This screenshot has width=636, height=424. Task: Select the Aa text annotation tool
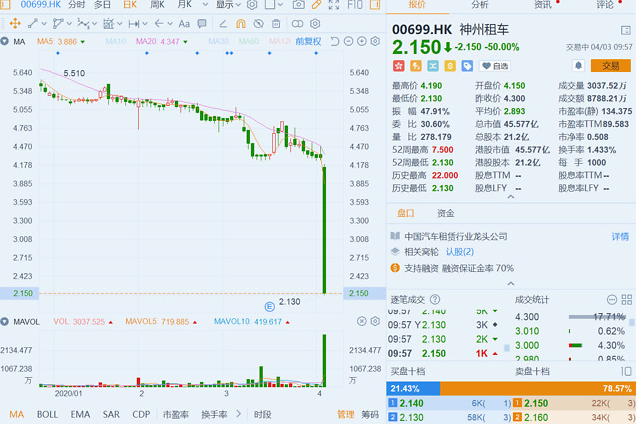(x=184, y=24)
